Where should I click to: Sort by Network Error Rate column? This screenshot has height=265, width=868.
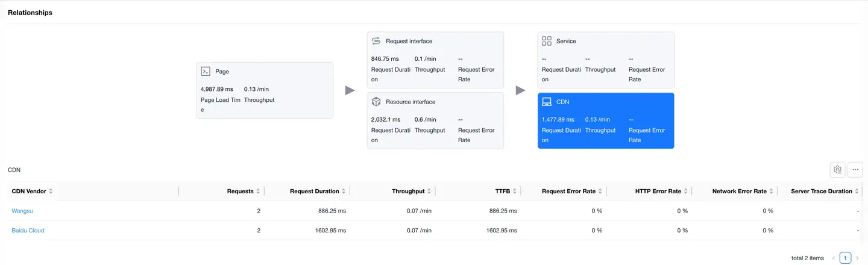click(772, 192)
